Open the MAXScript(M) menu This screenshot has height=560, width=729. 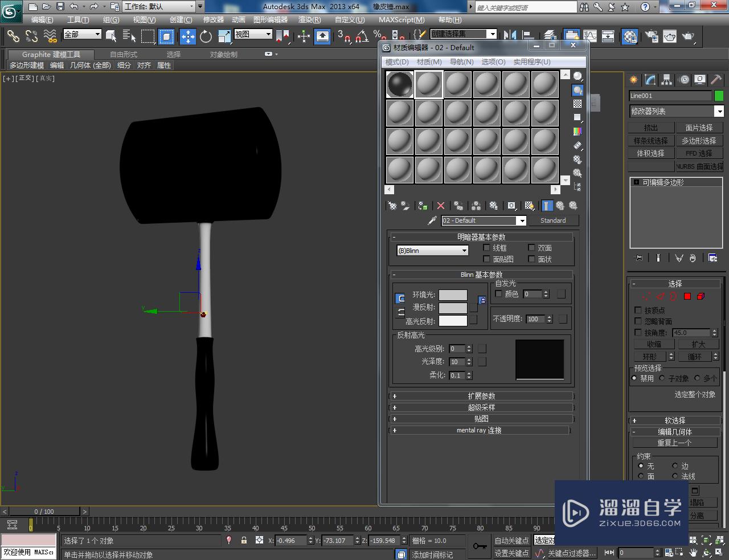[402, 19]
